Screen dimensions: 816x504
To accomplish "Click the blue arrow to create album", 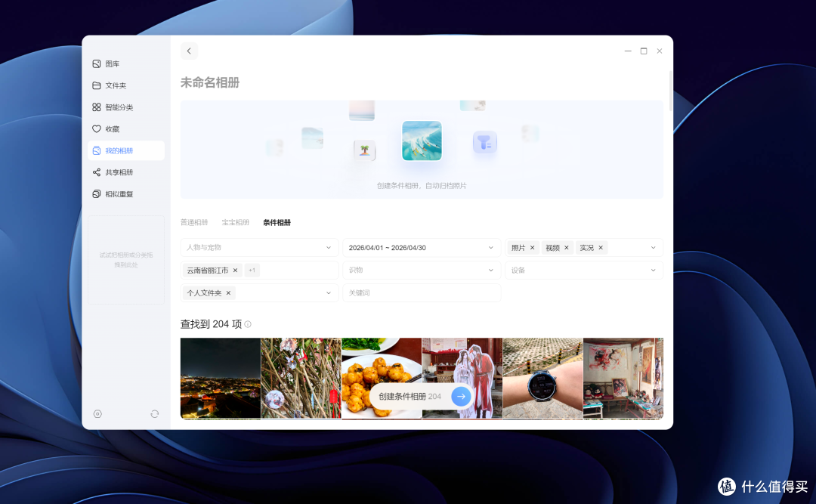I will pos(461,396).
